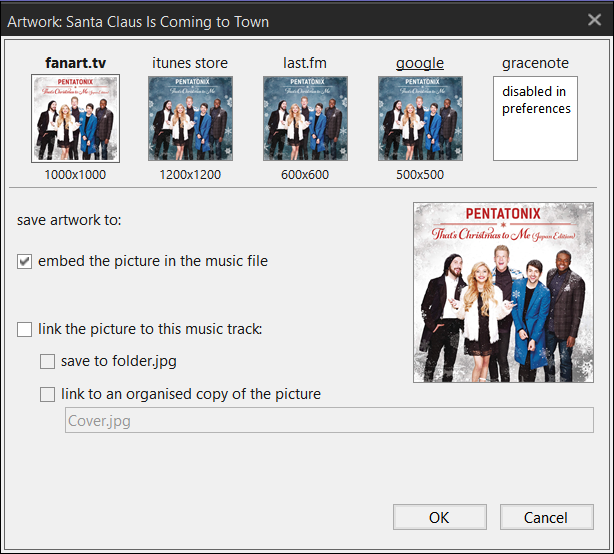Viewport: 614px width, 554px height.
Task: Select the last.fm artwork thumbnail
Action: point(305,118)
